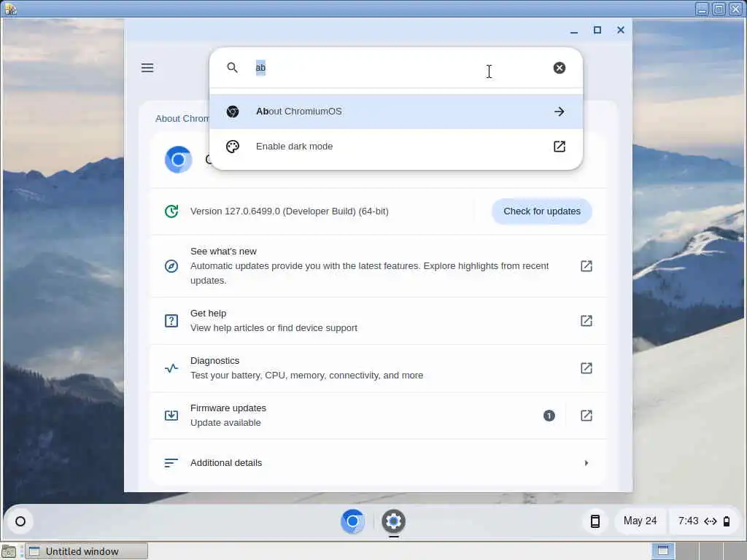Click the Check for updates button
747x560 pixels.
[x=542, y=211]
